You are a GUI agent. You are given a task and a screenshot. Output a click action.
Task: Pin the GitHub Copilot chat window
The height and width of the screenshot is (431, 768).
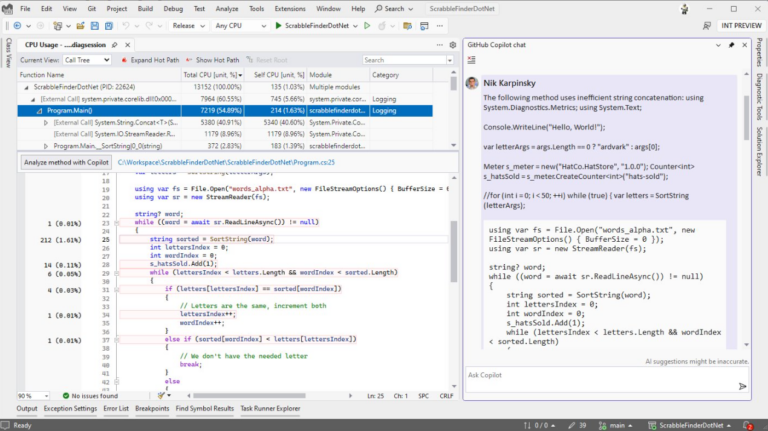click(731, 45)
